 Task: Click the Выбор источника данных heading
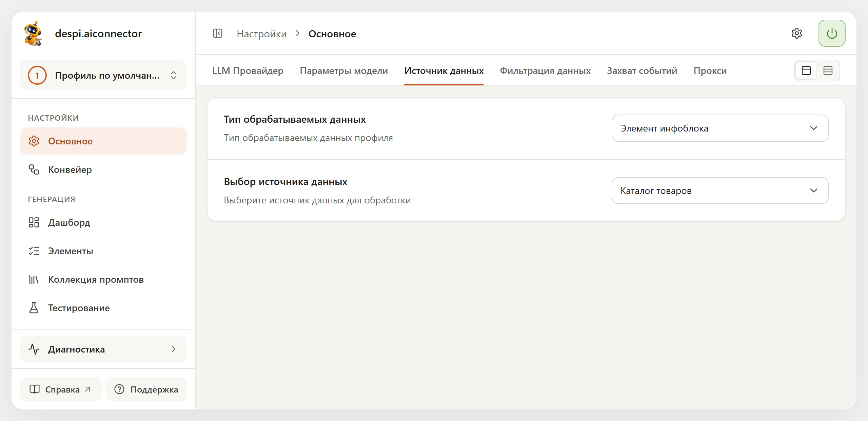(285, 182)
